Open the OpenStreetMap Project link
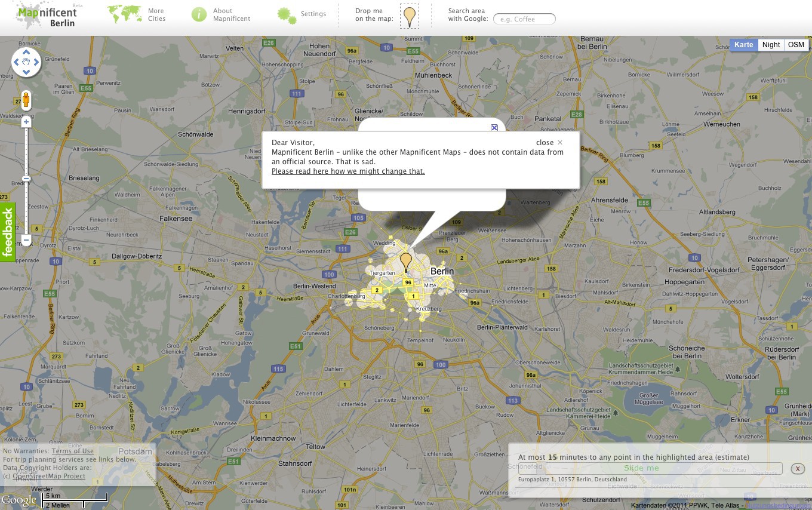Viewport: 812px width, 510px height. (49, 476)
